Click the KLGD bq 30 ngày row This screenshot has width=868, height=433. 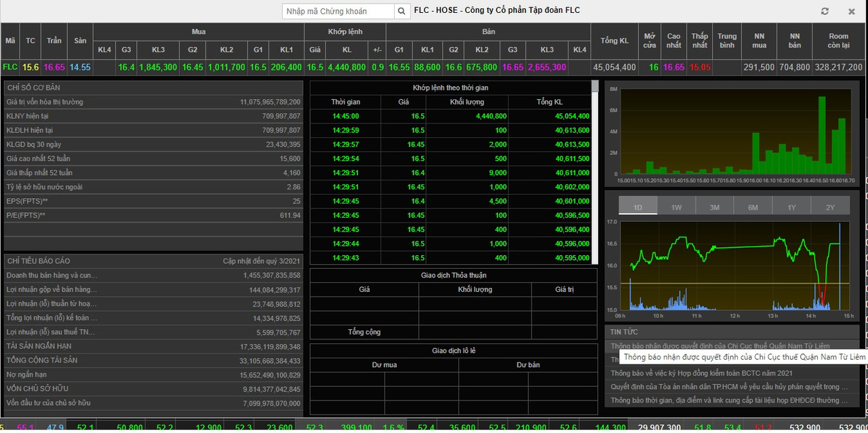153,145
